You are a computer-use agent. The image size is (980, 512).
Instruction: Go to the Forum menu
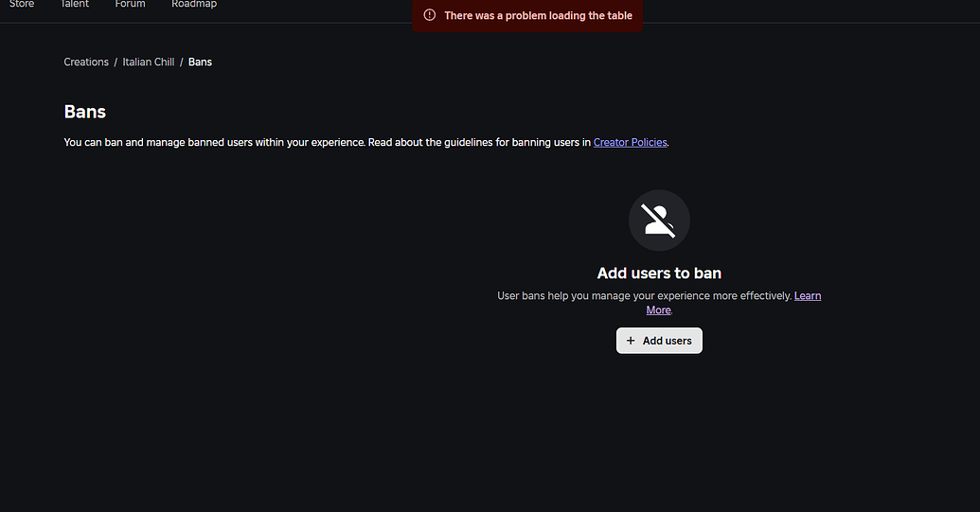tap(130, 4)
